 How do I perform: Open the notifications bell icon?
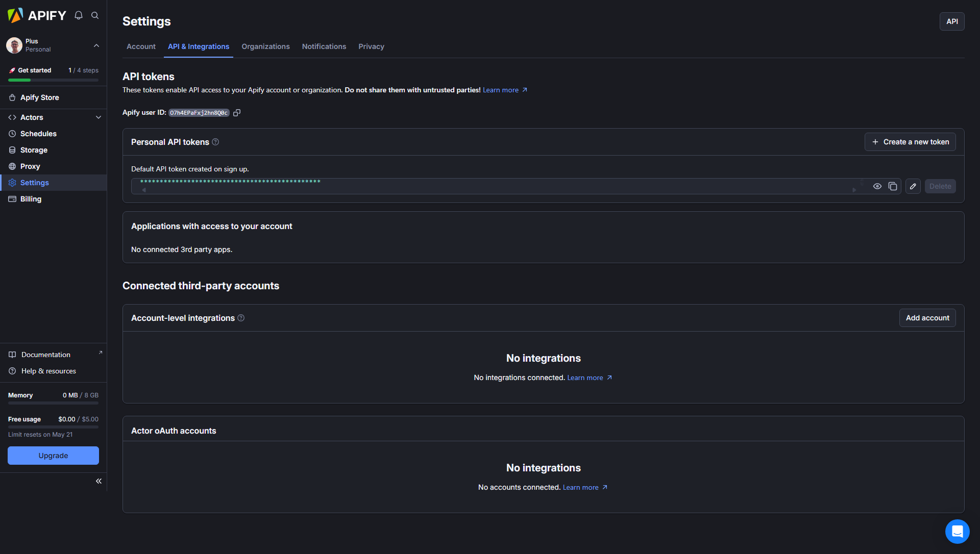(x=79, y=15)
